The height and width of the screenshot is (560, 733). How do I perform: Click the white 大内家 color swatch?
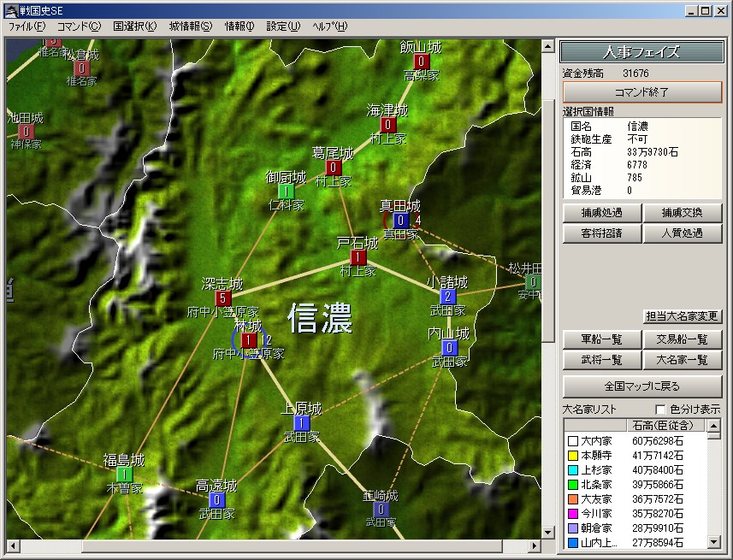(573, 441)
